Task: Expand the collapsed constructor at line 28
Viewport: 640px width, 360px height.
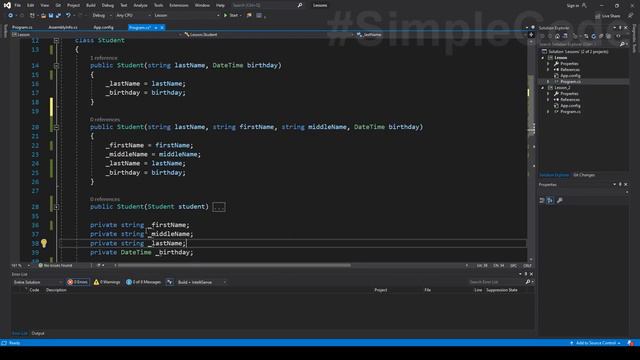Action: pos(56,207)
